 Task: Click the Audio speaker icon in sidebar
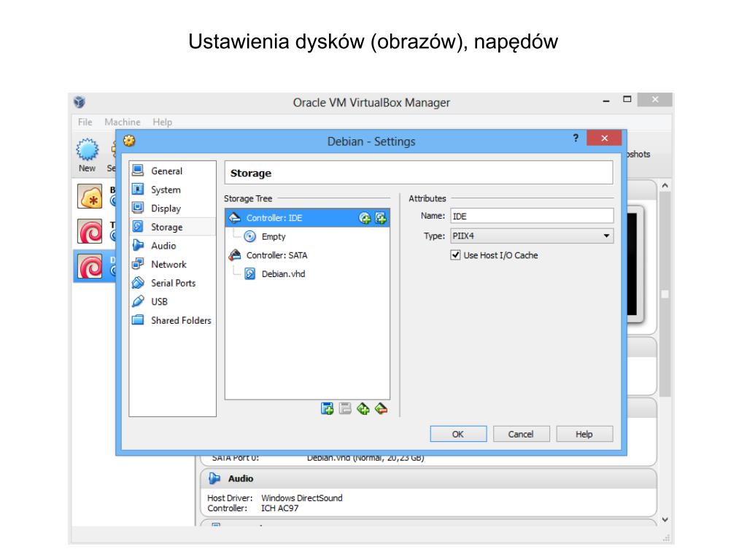pyautogui.click(x=138, y=245)
